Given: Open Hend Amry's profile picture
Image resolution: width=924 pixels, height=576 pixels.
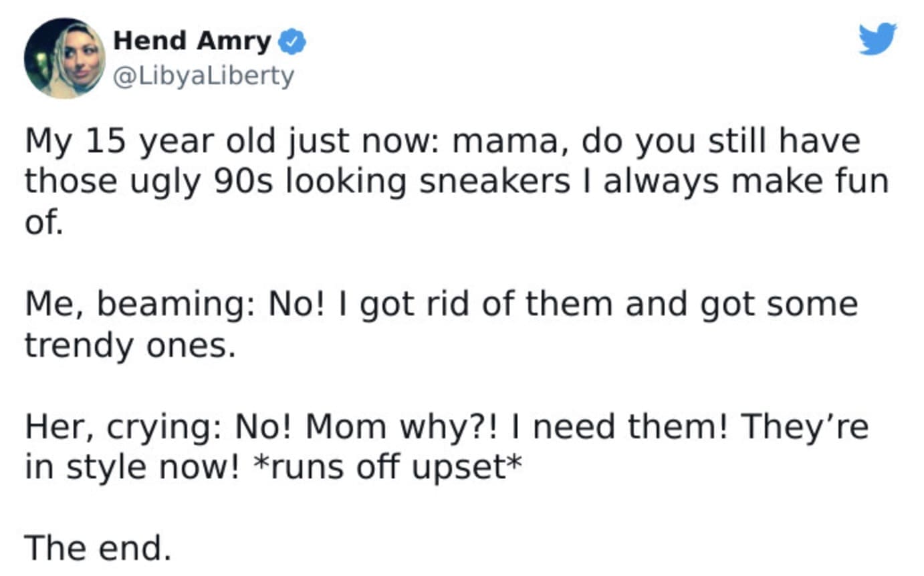Looking at the screenshot, I should click(x=65, y=58).
